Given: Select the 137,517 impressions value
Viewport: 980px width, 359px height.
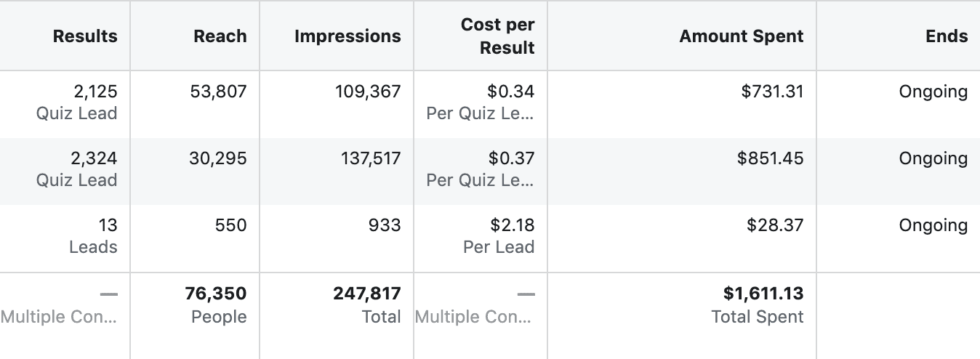Looking at the screenshot, I should point(371,158).
